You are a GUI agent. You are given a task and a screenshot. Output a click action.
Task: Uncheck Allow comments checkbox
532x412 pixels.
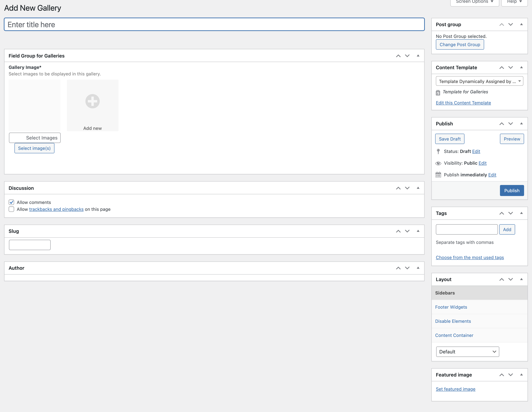point(11,202)
